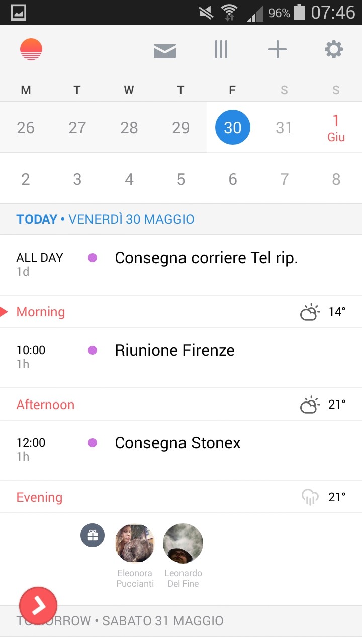Select Saturday 31 in the calendar
This screenshot has width=362, height=644.
(x=284, y=128)
